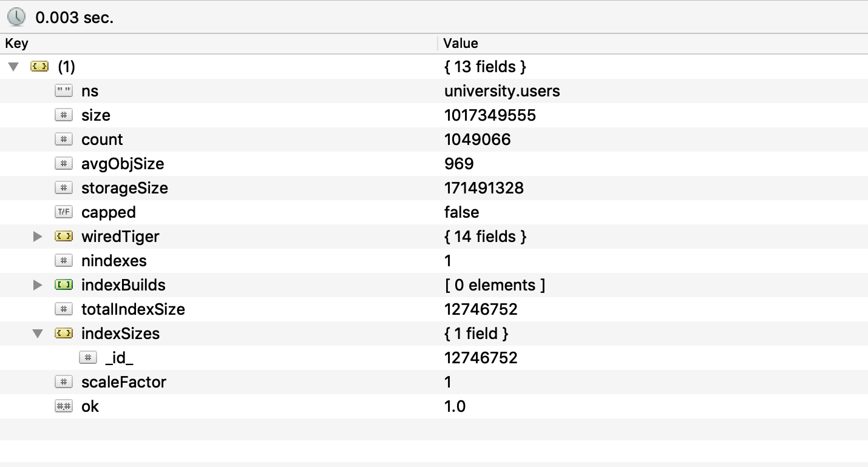Click the clock icon beside 0.003 sec.

(16, 17)
